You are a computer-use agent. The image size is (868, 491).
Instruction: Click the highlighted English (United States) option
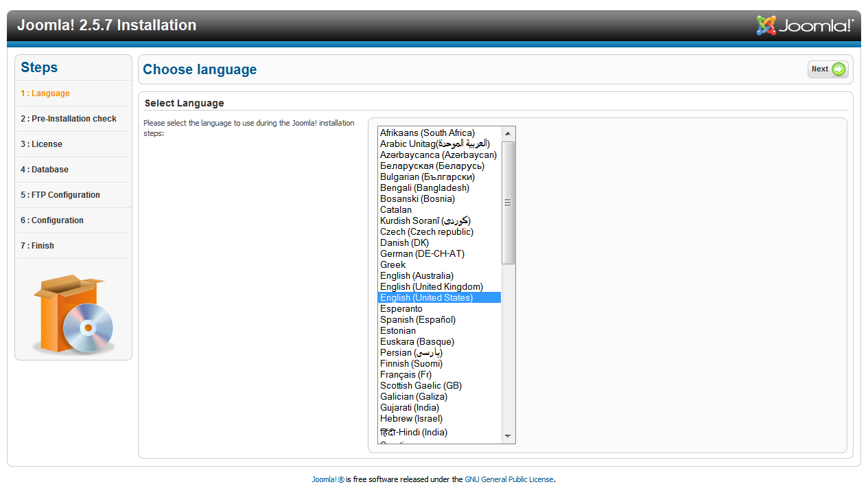click(x=439, y=298)
